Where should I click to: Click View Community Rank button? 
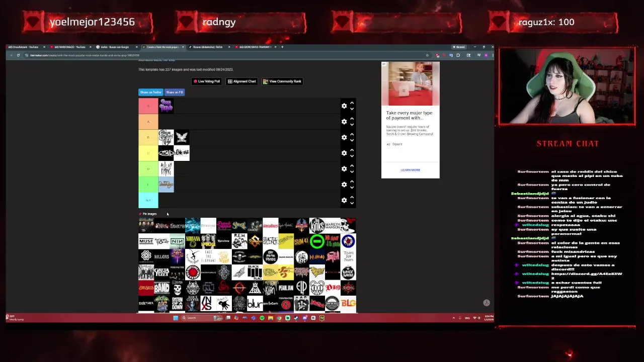tap(282, 81)
